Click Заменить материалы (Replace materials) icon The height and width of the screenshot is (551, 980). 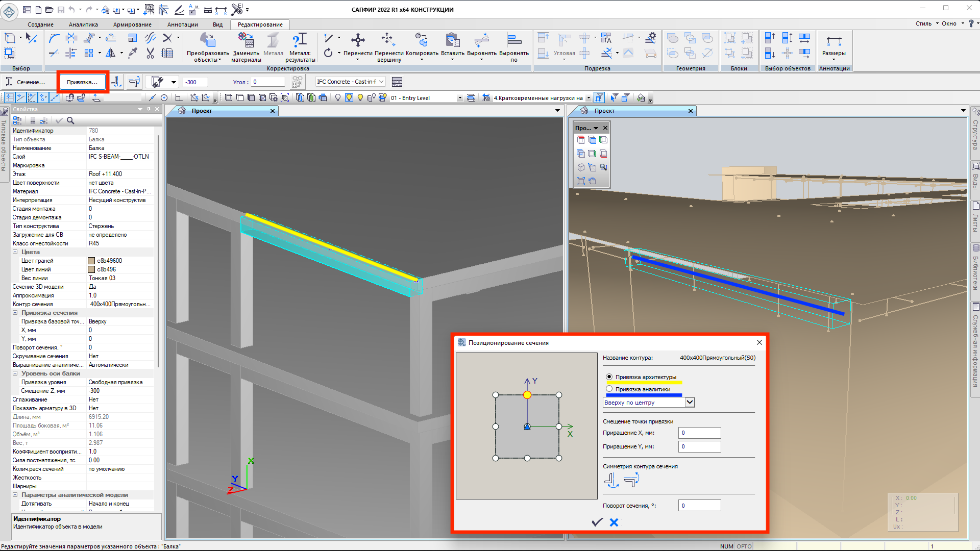(246, 40)
